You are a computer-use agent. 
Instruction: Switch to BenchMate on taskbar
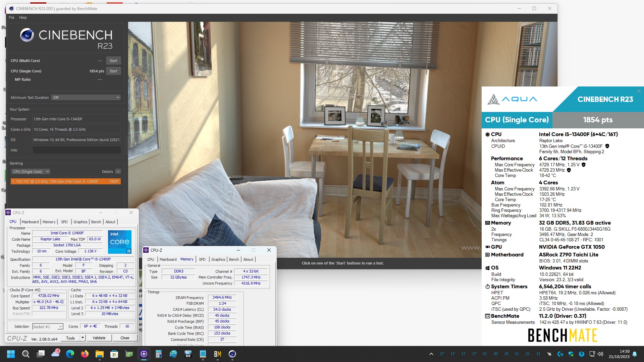tap(218, 354)
